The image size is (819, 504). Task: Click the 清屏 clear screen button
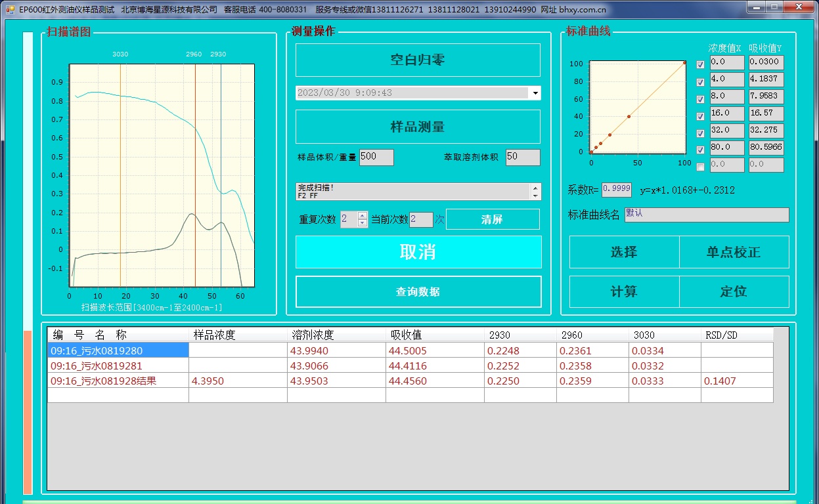(x=492, y=220)
